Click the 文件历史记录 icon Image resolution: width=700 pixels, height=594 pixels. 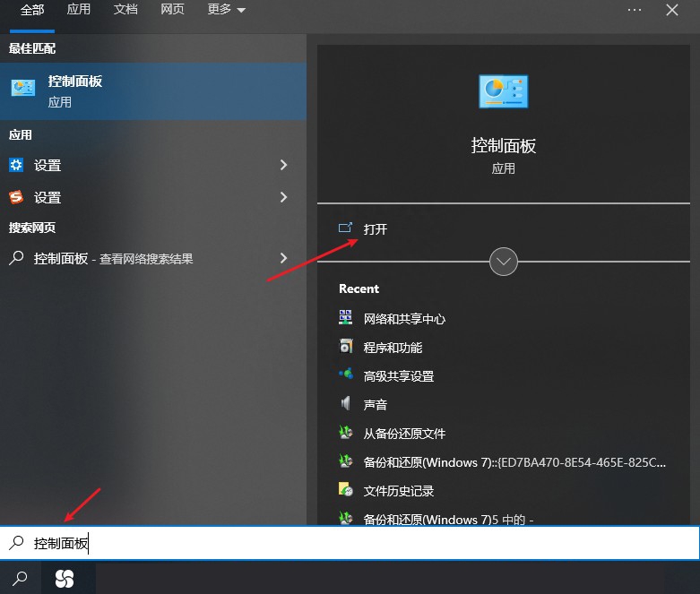[x=346, y=489]
